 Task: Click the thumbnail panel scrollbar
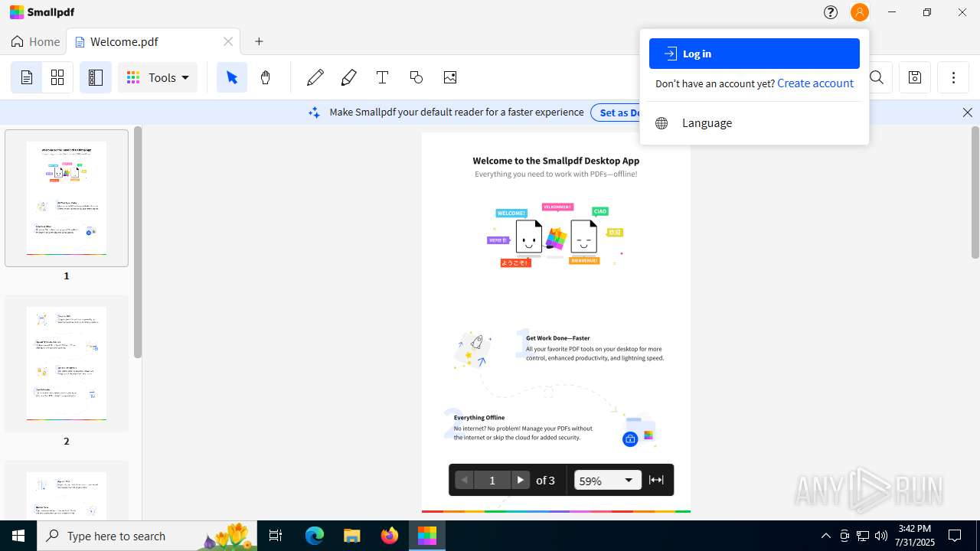[x=137, y=242]
